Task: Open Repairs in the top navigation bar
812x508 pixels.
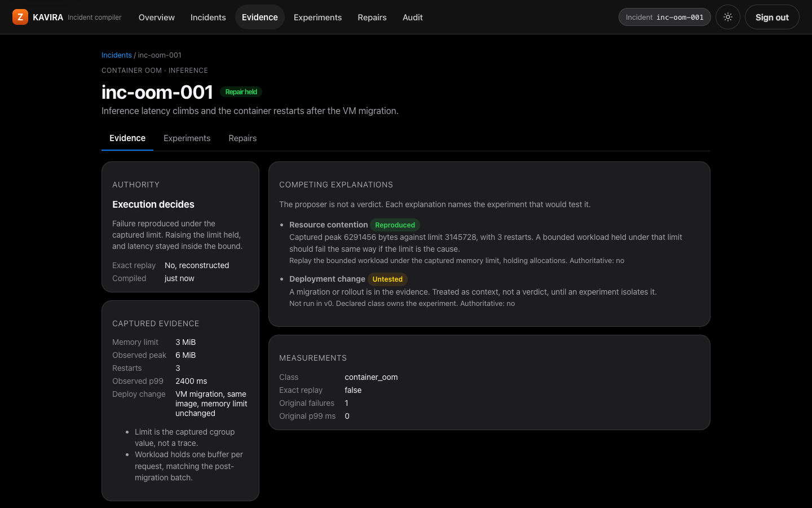Action: point(372,17)
